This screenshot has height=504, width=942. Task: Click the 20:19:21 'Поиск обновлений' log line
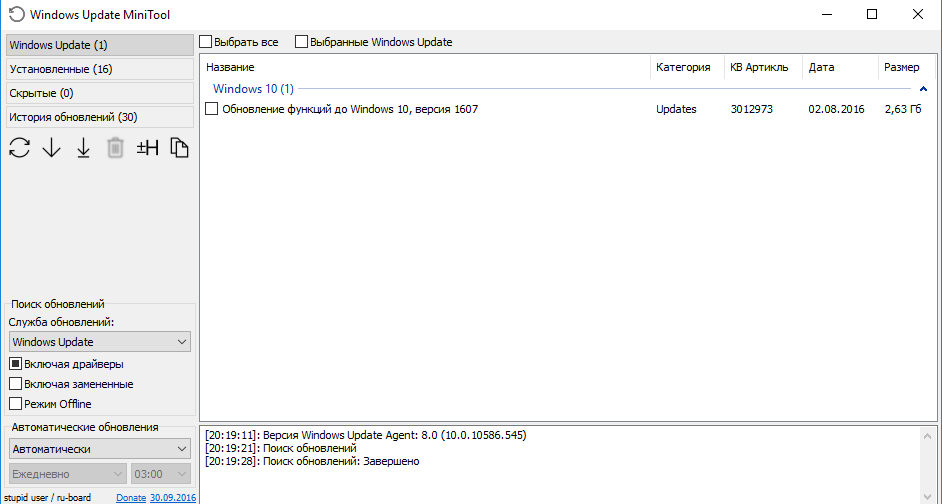[281, 448]
